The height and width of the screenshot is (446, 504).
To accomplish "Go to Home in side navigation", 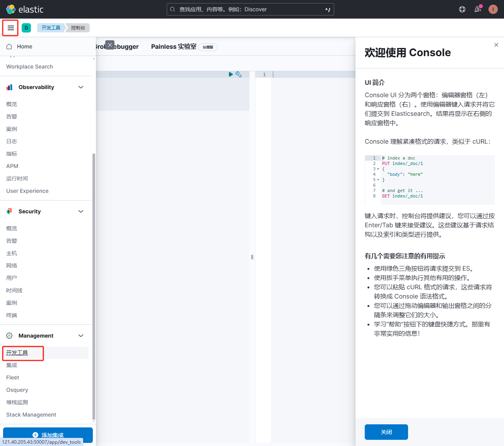I will pyautogui.click(x=24, y=46).
